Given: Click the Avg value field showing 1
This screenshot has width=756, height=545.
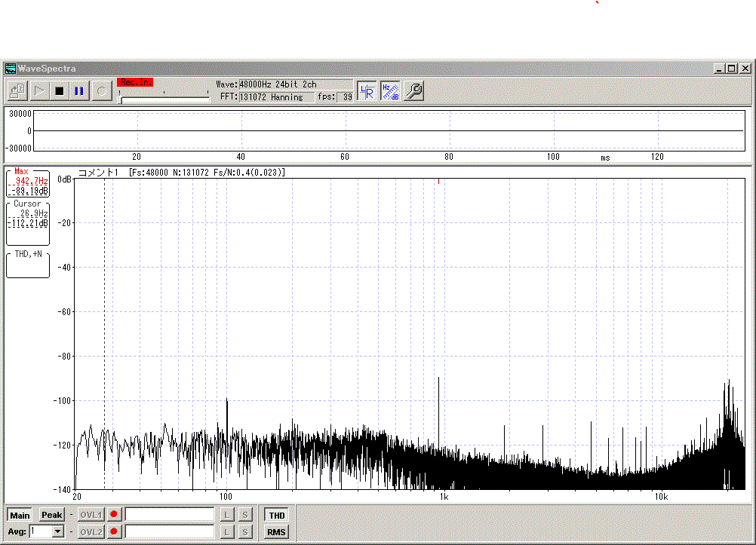Looking at the screenshot, I should click(41, 531).
